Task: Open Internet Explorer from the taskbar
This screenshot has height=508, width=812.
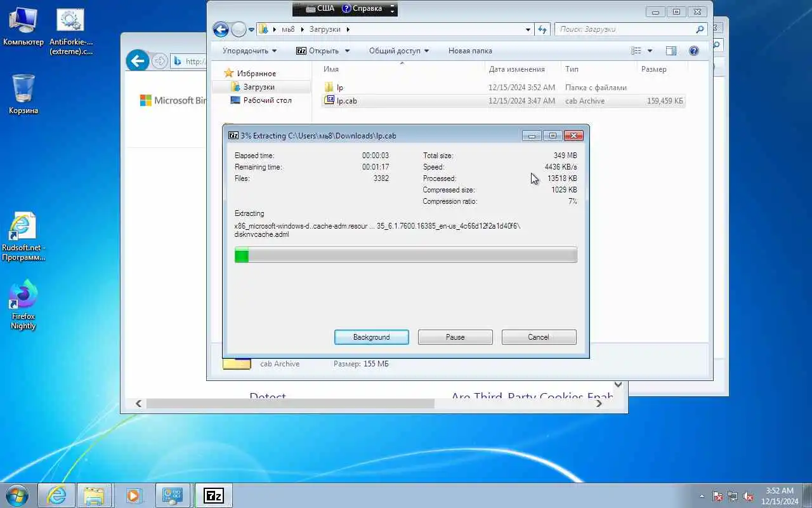Action: point(56,495)
